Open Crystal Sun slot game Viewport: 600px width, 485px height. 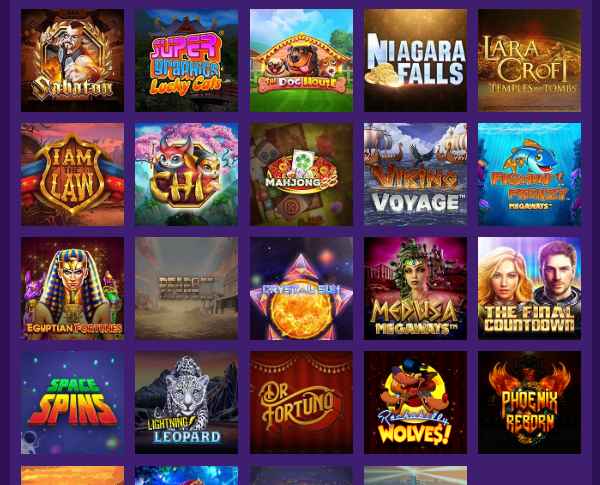click(x=301, y=288)
